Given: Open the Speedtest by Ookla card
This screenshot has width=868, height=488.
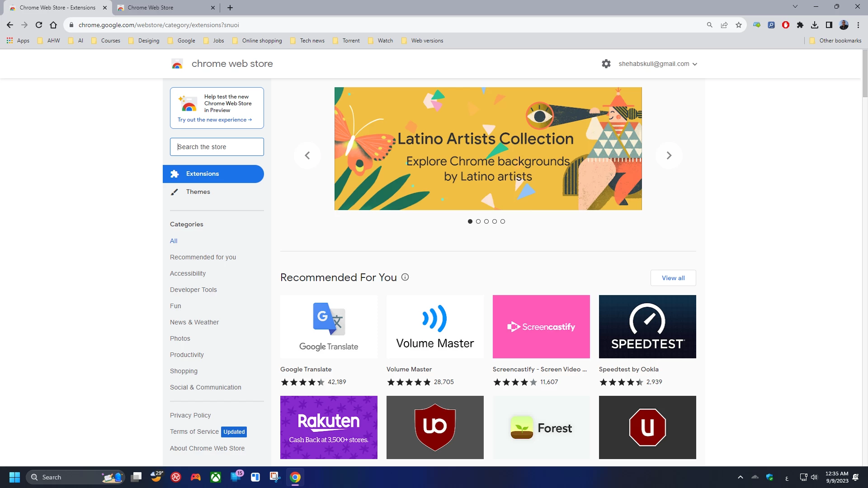Looking at the screenshot, I should pos(647,341).
